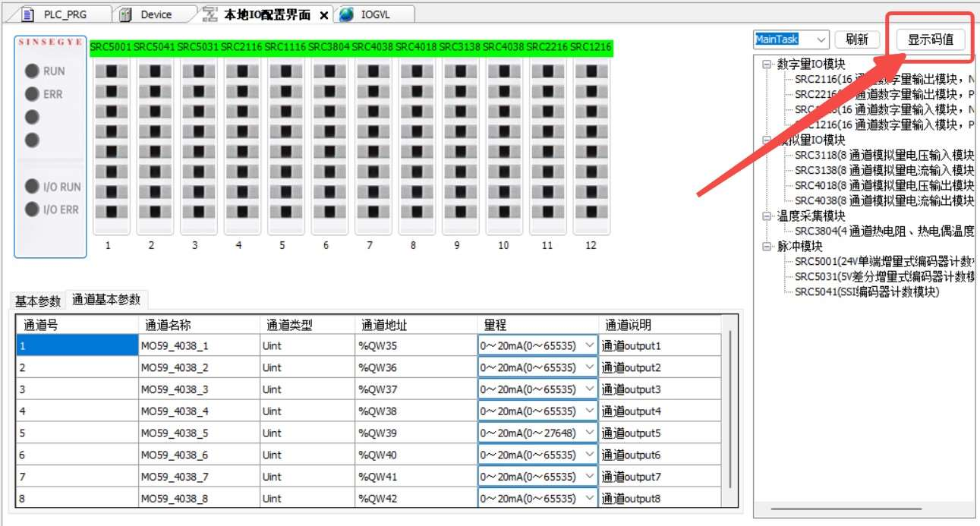Switch to the 基本参数 tab
The width and height of the screenshot is (980, 526).
(x=38, y=301)
